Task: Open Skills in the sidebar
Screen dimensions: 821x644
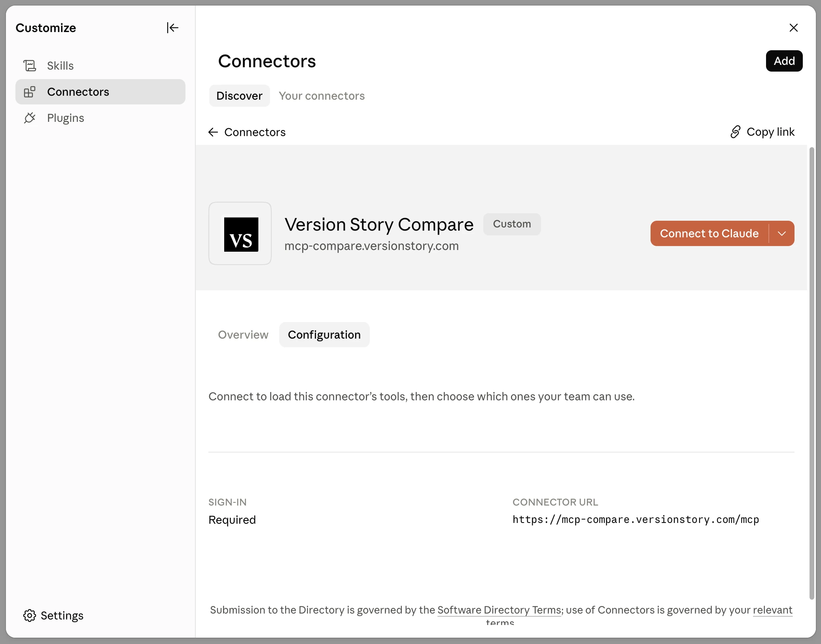Action: pyautogui.click(x=100, y=66)
